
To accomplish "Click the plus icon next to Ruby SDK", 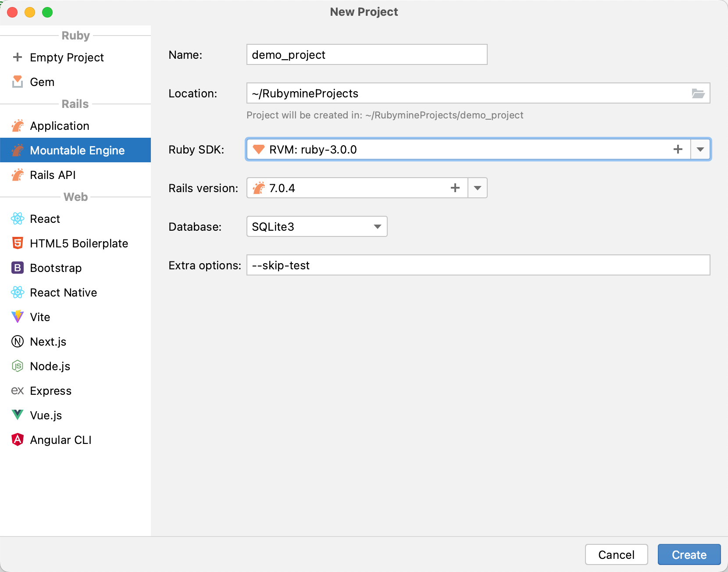I will click(x=678, y=149).
